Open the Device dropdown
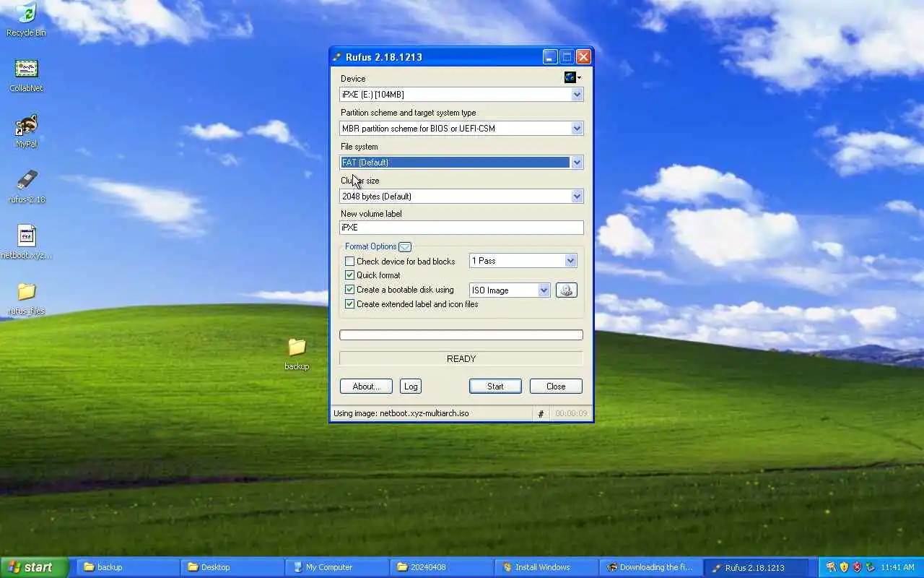 click(x=577, y=95)
